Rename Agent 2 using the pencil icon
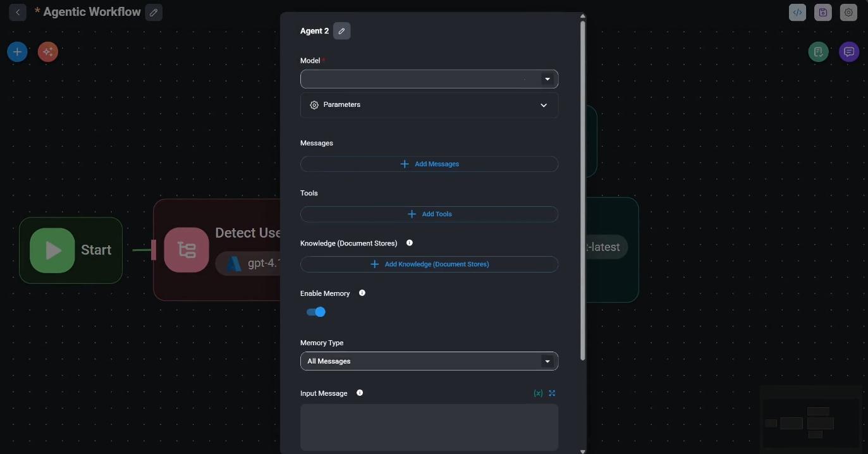The height and width of the screenshot is (454, 868). tap(341, 31)
